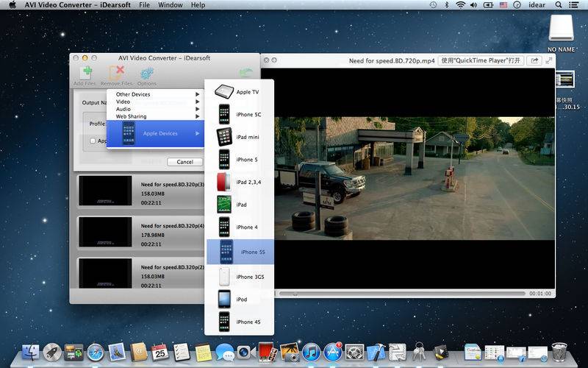This screenshot has width=588, height=368.
Task: Click the 178.98MB file size text
Action: tap(152, 235)
